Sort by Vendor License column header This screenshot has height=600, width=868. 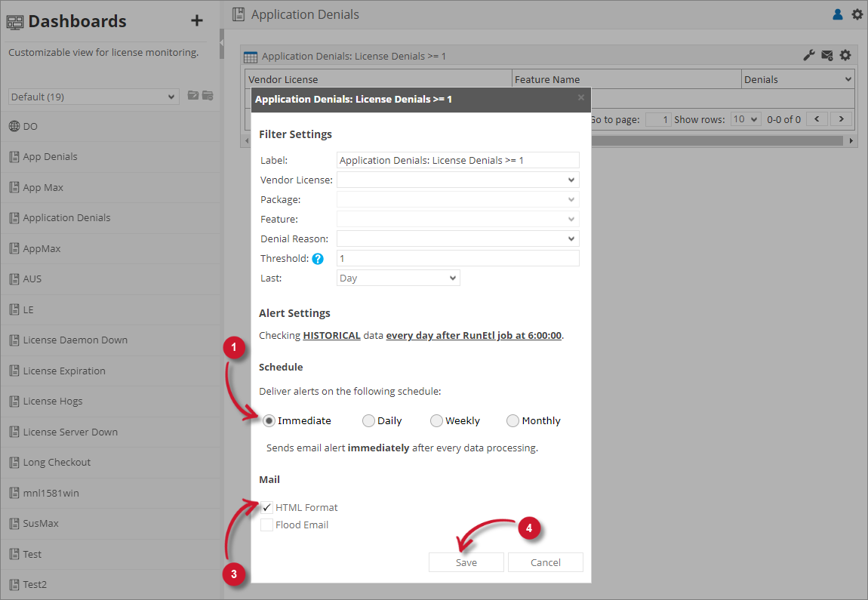[x=378, y=79]
